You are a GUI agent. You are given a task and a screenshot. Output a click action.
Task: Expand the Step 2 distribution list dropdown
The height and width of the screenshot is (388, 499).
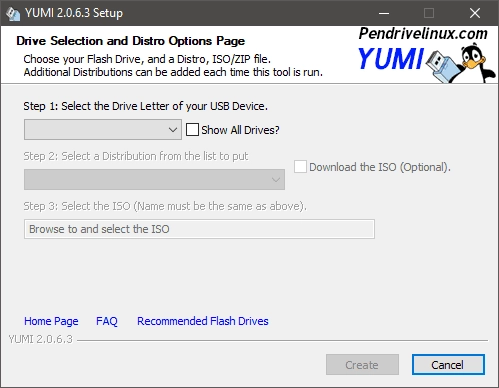pos(154,180)
